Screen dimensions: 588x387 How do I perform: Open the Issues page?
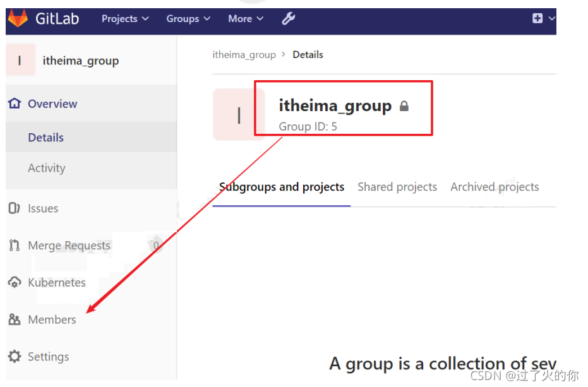click(x=43, y=208)
